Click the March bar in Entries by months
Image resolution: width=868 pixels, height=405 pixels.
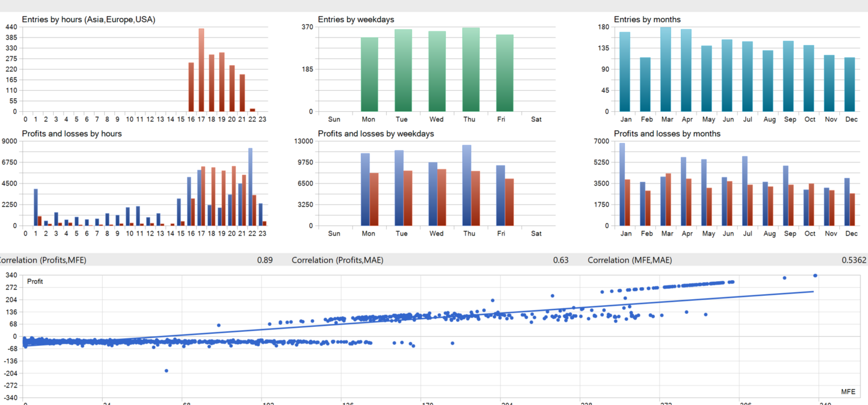click(666, 69)
